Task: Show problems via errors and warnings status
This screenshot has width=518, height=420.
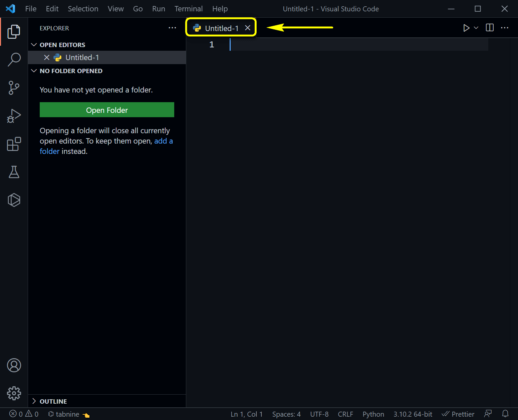Action: [24, 414]
